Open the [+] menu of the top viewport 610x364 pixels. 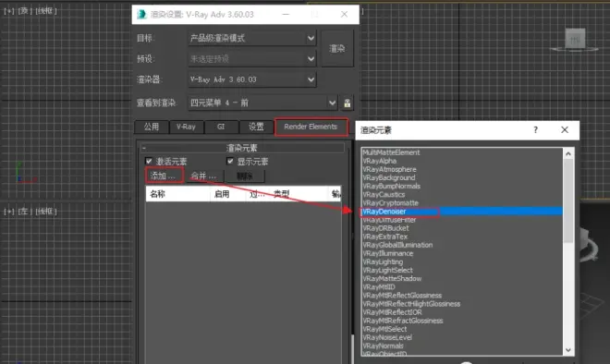[8, 11]
